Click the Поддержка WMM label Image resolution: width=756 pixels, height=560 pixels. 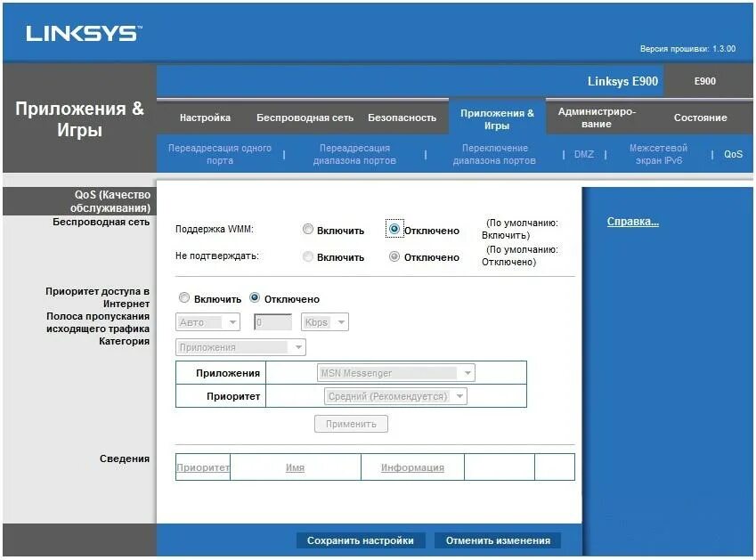pos(215,229)
